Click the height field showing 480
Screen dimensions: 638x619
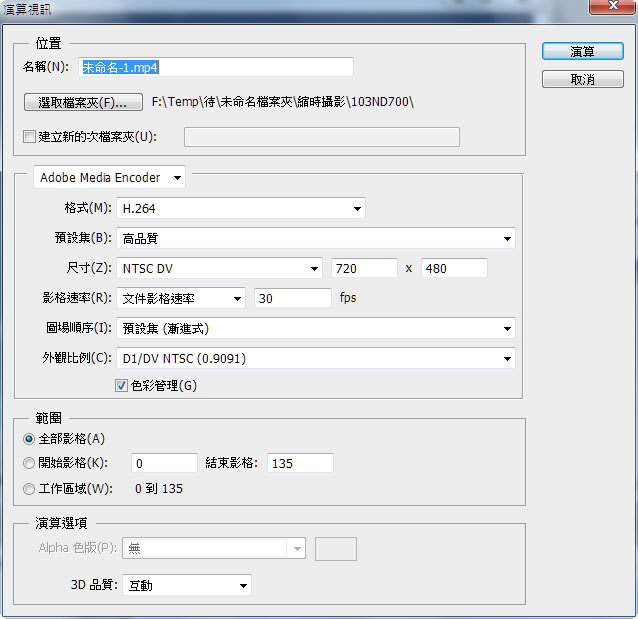tap(454, 268)
